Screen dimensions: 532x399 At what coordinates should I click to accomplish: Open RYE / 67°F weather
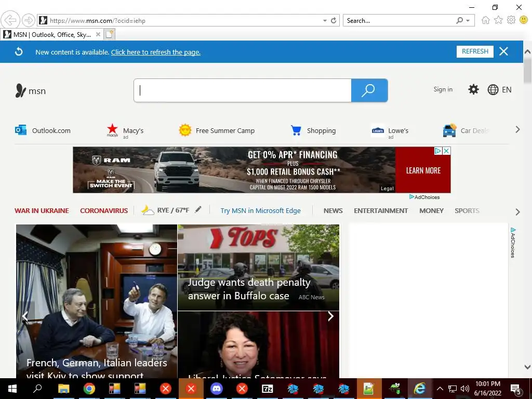[165, 210]
